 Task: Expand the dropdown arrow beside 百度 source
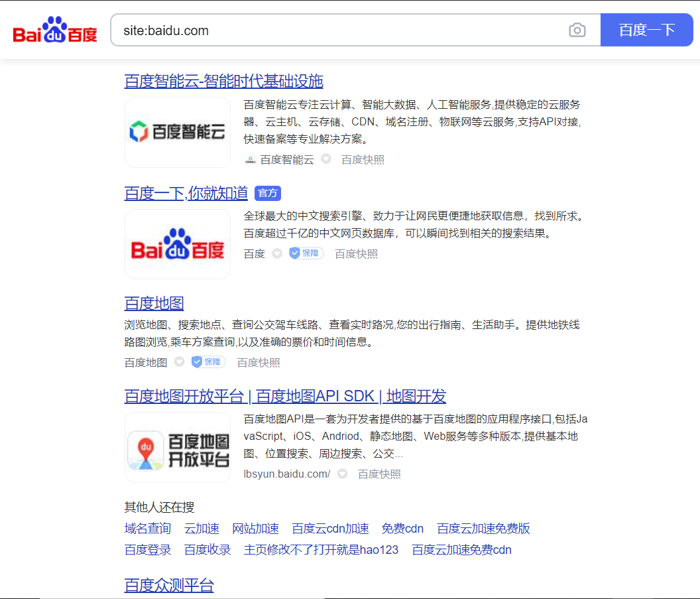pos(277,253)
